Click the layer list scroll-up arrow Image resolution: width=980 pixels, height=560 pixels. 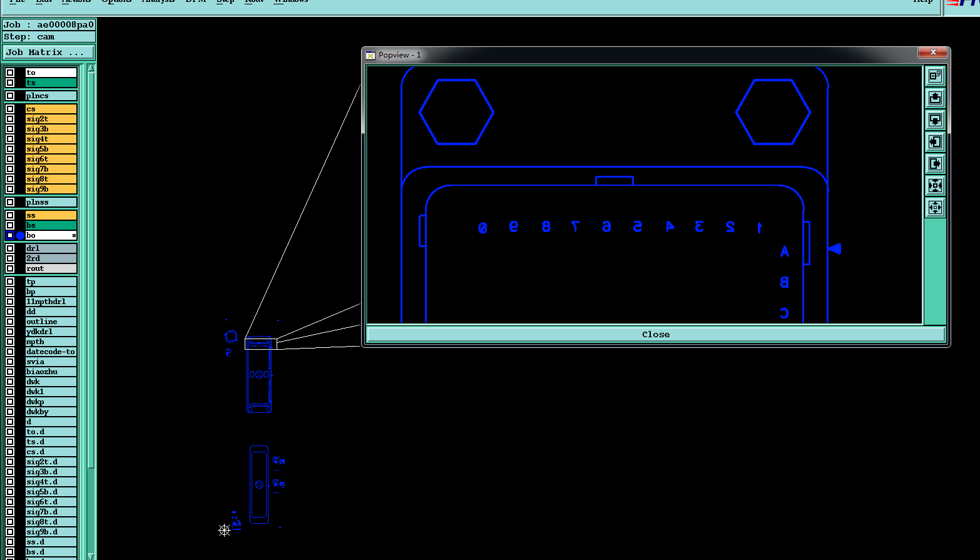click(91, 68)
